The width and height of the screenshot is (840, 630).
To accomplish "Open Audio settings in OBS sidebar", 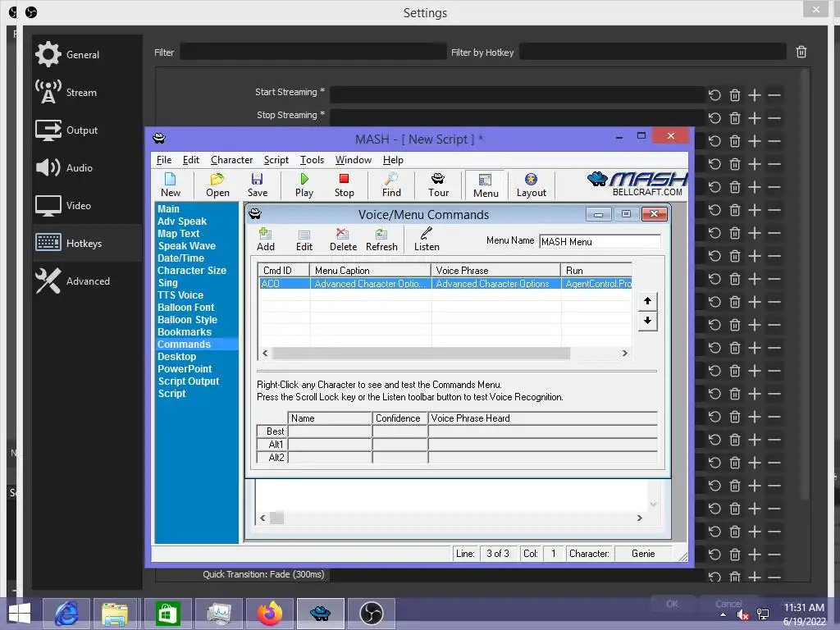I will coord(87,167).
